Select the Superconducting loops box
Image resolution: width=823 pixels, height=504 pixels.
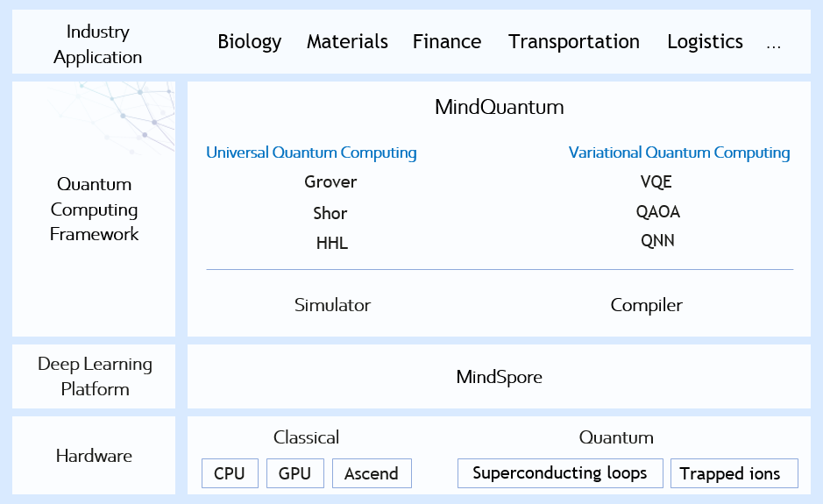click(560, 473)
